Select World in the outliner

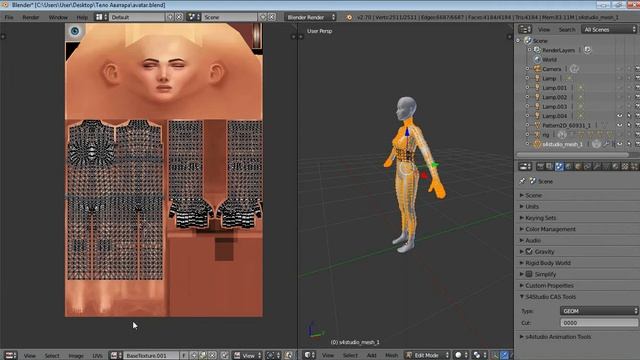point(549,60)
